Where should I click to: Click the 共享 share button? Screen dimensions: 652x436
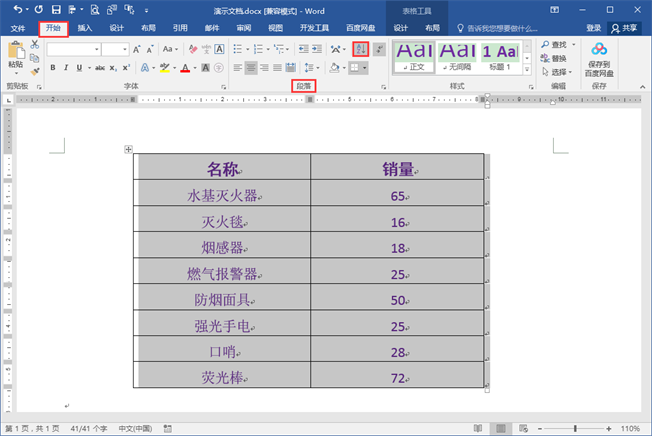click(623, 28)
